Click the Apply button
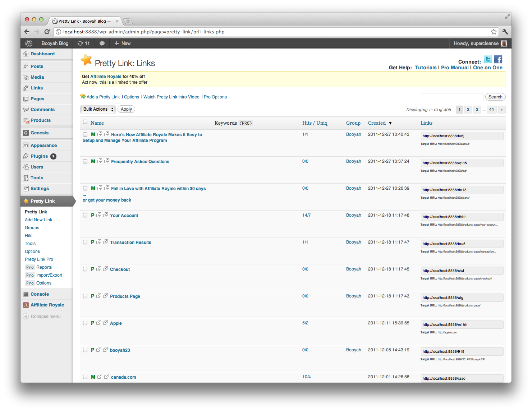This screenshot has width=532, height=411. 126,109
